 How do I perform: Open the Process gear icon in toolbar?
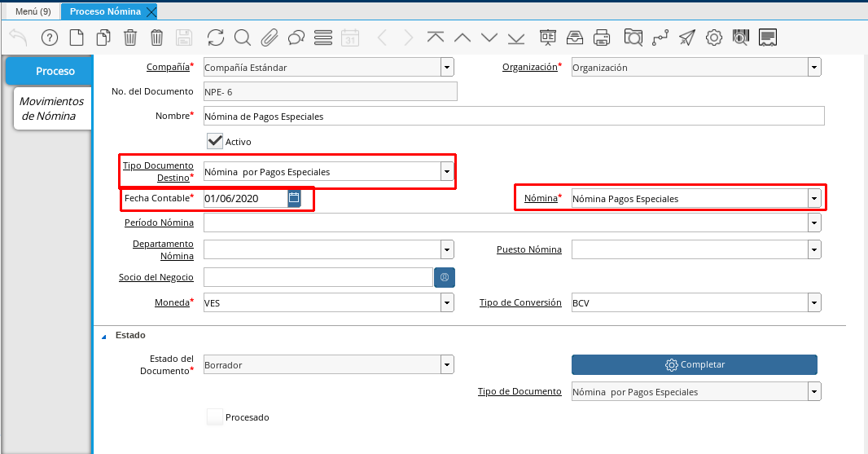[714, 37]
